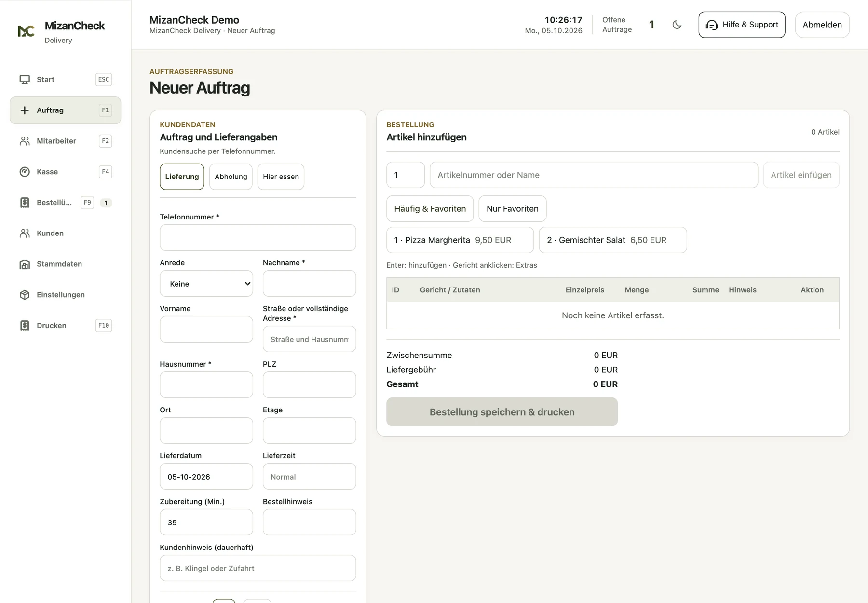Open Kasse in sidebar menu
Image resolution: width=868 pixels, height=603 pixels.
pos(65,172)
